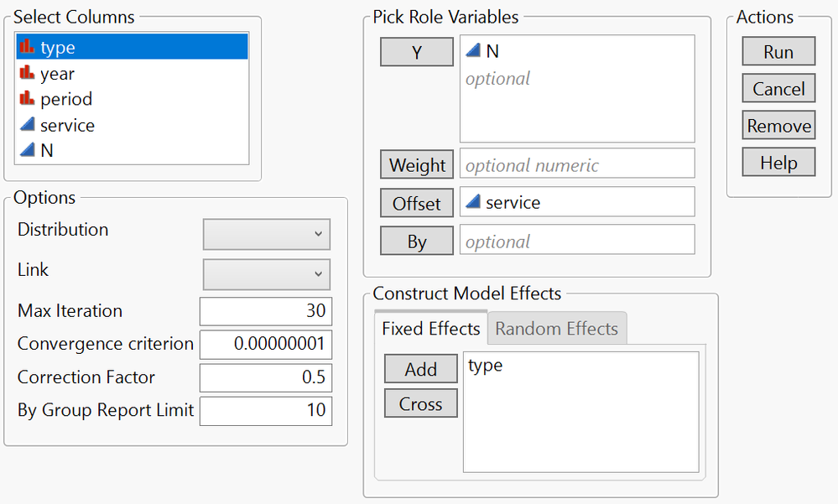Click the Cancel button
This screenshot has width=838, height=504.
(x=778, y=89)
